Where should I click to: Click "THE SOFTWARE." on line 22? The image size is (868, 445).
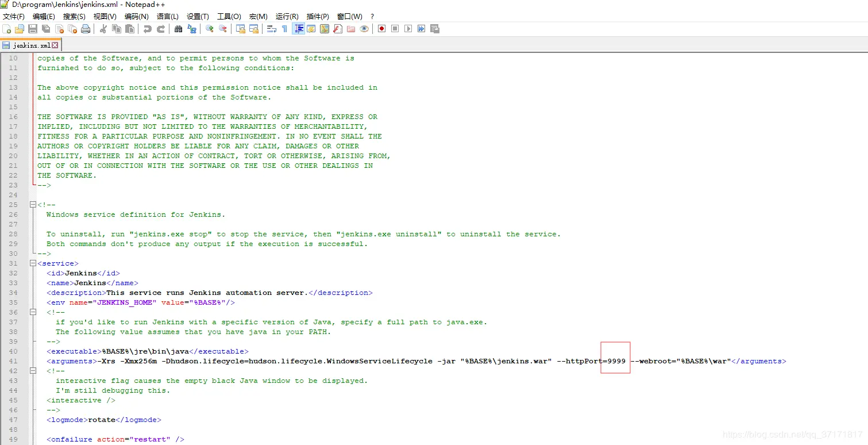[67, 175]
